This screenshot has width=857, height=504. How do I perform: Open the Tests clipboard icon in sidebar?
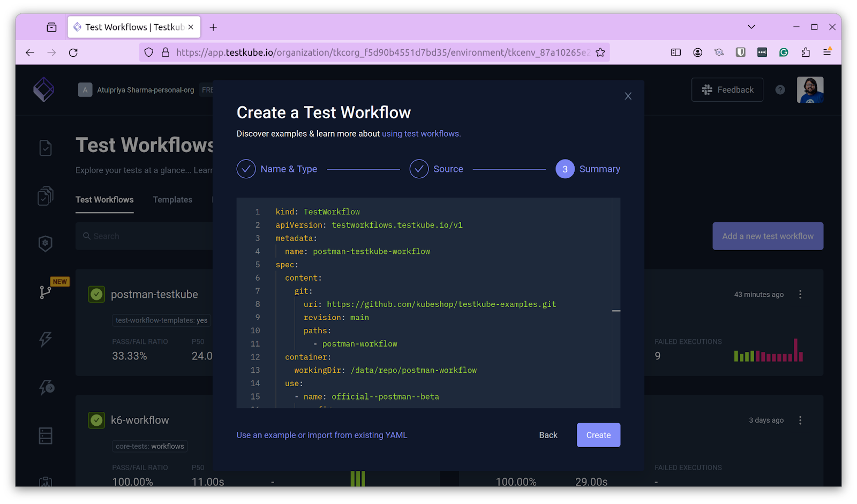(x=46, y=148)
